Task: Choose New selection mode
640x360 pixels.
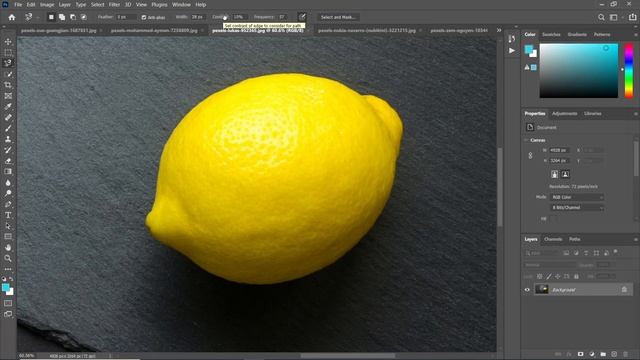Action: point(51,17)
